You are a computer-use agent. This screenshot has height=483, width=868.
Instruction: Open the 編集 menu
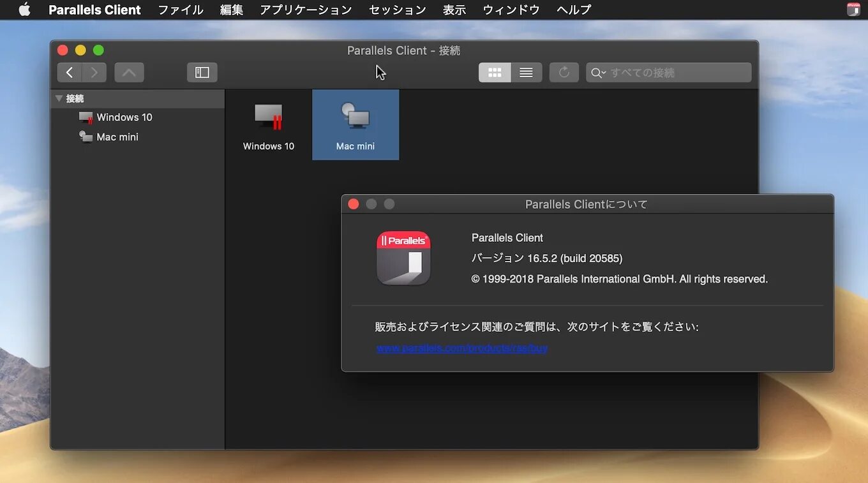[232, 10]
